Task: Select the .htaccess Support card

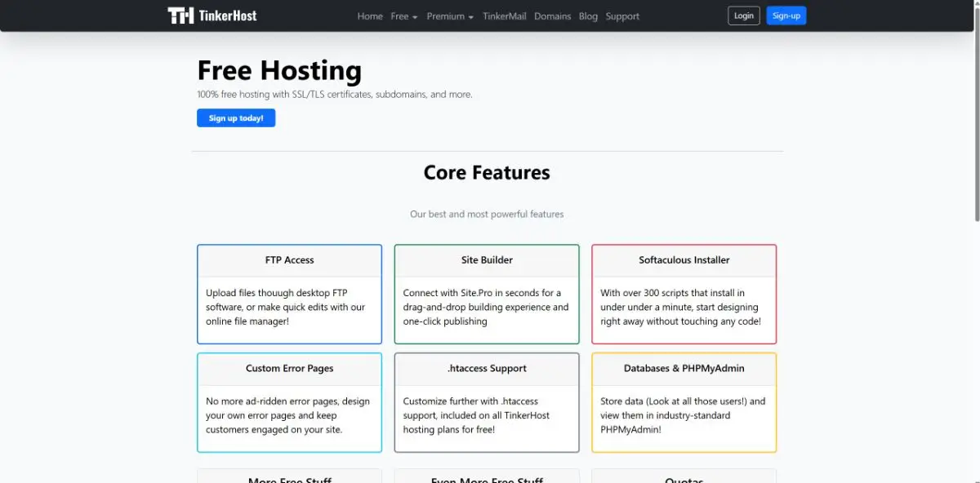Action: click(487, 402)
